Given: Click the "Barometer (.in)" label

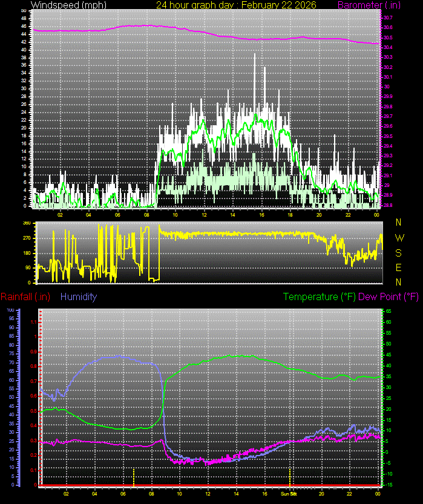Looking at the screenshot, I should tap(369, 5).
